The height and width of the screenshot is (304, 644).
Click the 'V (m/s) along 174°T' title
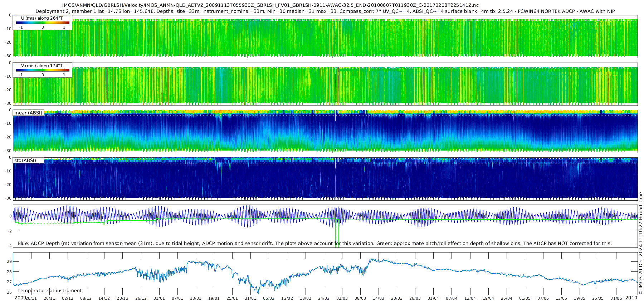[42, 66]
